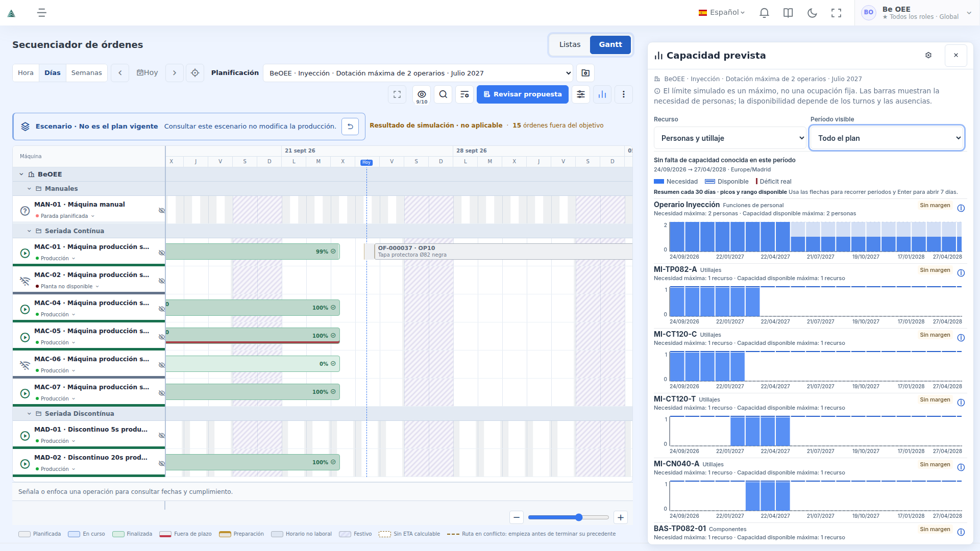Image resolution: width=980 pixels, height=551 pixels.
Task: Show info for Operario Inyección chart
Action: [x=961, y=208]
